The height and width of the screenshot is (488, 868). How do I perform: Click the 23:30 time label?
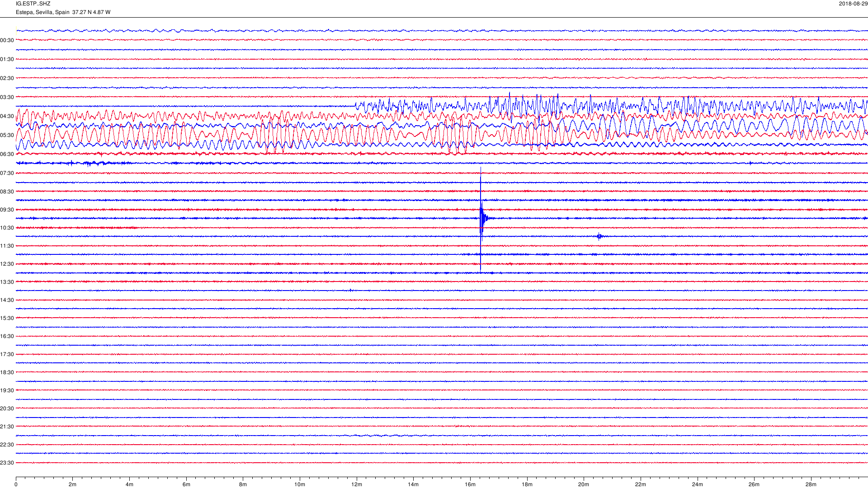[x=7, y=463]
